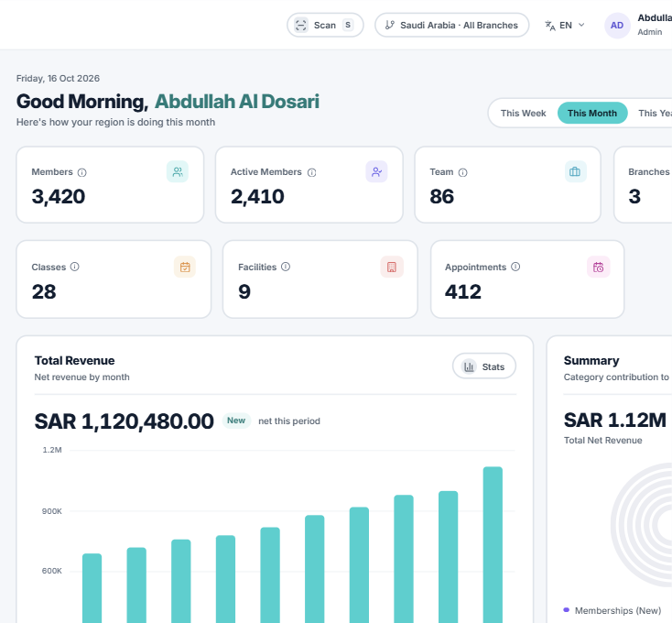
Task: Click the SAR 1.12M summary value
Action: 615,421
